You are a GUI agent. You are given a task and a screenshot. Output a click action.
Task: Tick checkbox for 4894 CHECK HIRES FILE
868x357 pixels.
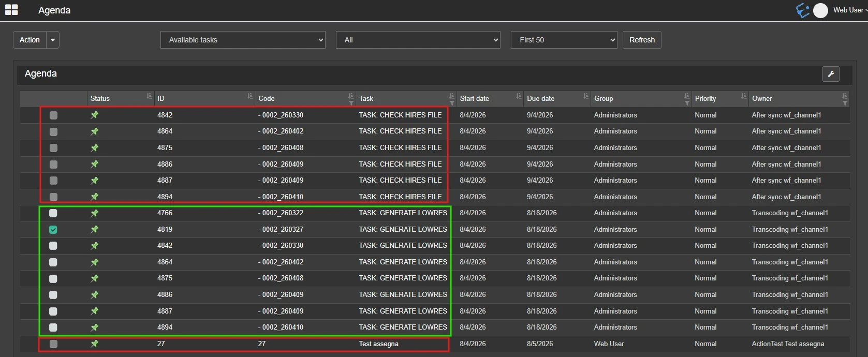tap(53, 197)
